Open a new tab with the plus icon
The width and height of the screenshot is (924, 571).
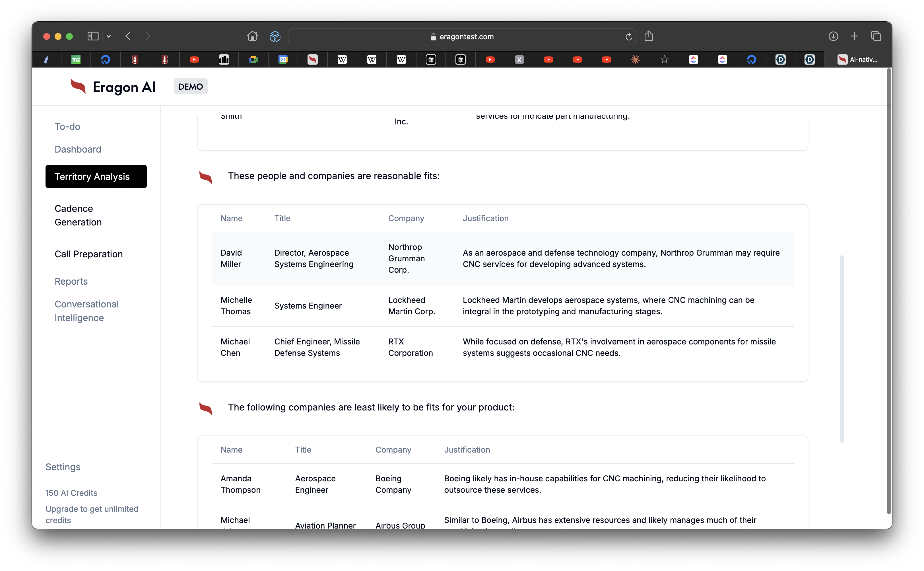click(x=855, y=36)
